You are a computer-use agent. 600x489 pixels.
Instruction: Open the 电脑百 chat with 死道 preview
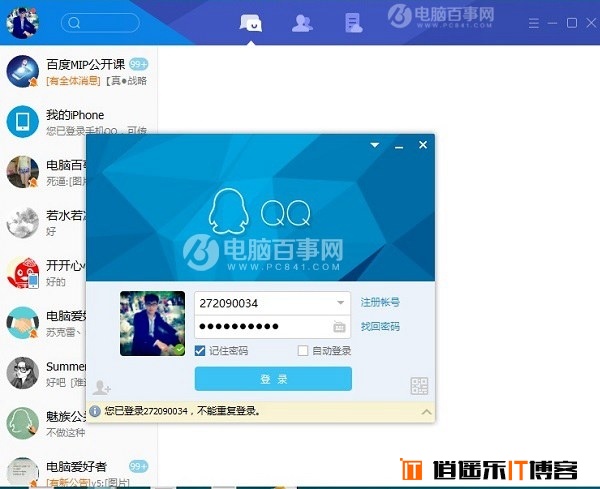pyautogui.click(x=43, y=172)
